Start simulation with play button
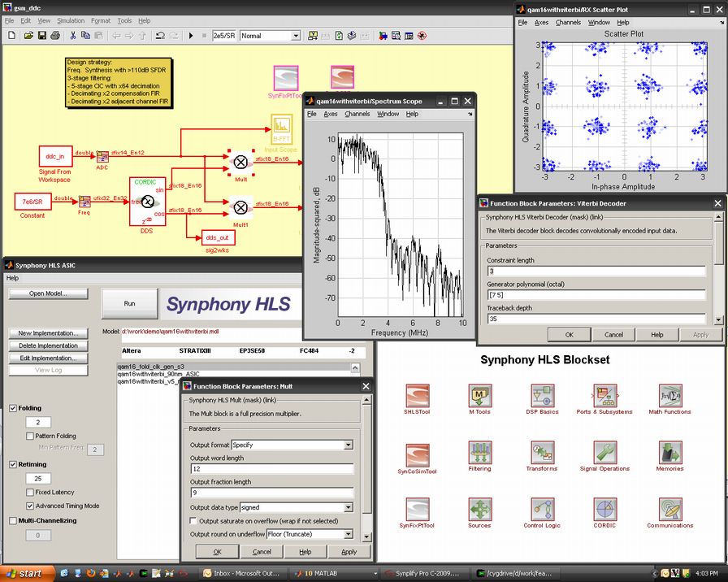The image size is (728, 582). 191,36
